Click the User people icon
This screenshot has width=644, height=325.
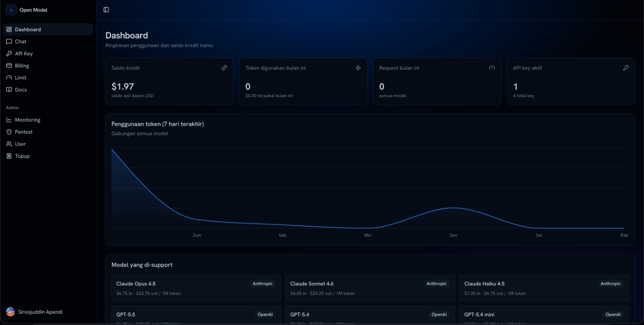tap(9, 144)
